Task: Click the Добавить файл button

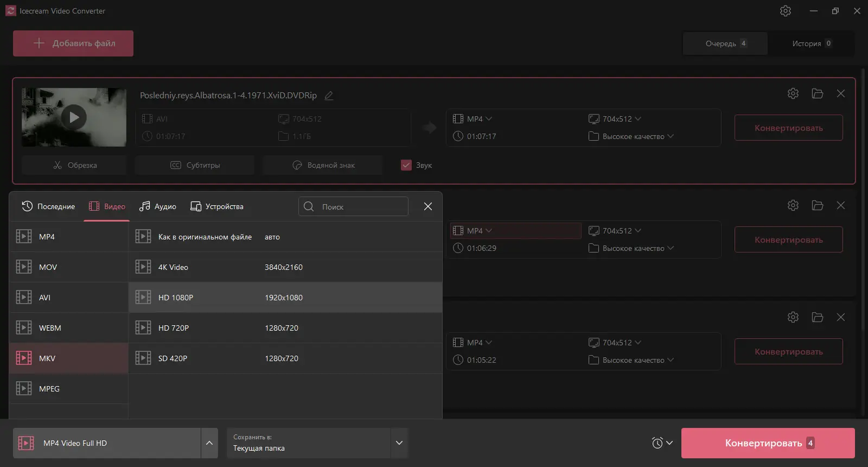Action: 73,43
